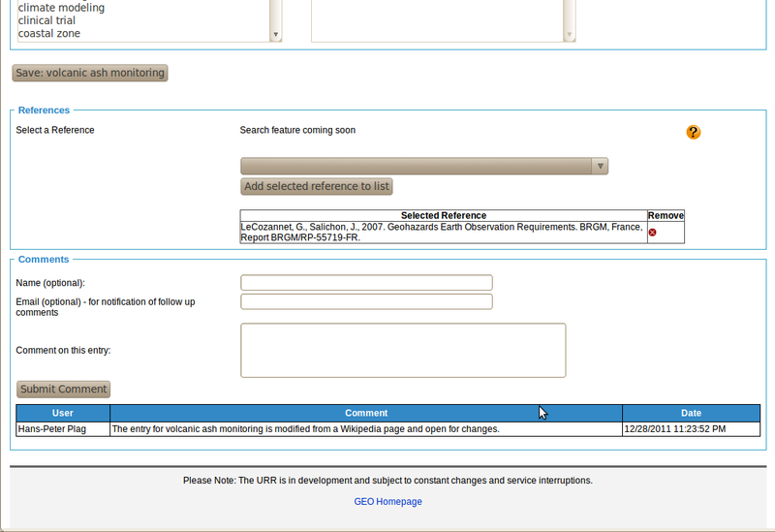Image resolution: width=775 pixels, height=532 pixels.
Task: Click into the Email (optional) field
Action: (x=366, y=301)
